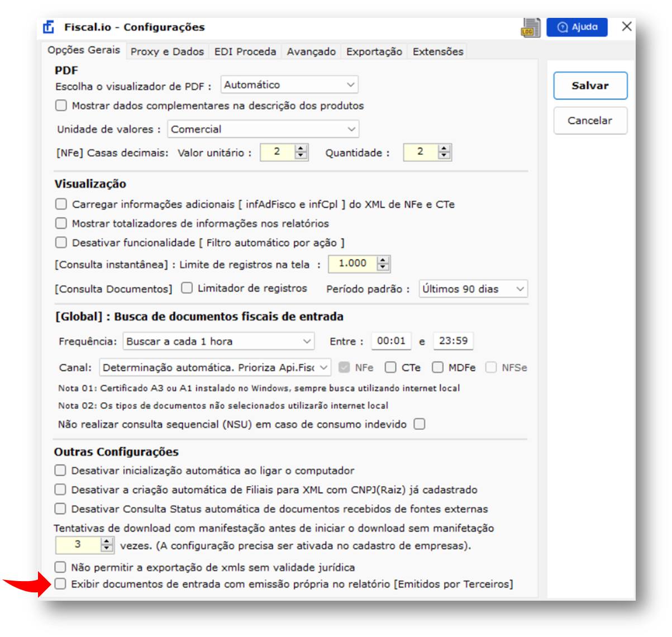
Task: Click the Tentativas de download field
Action: pyautogui.click(x=78, y=545)
